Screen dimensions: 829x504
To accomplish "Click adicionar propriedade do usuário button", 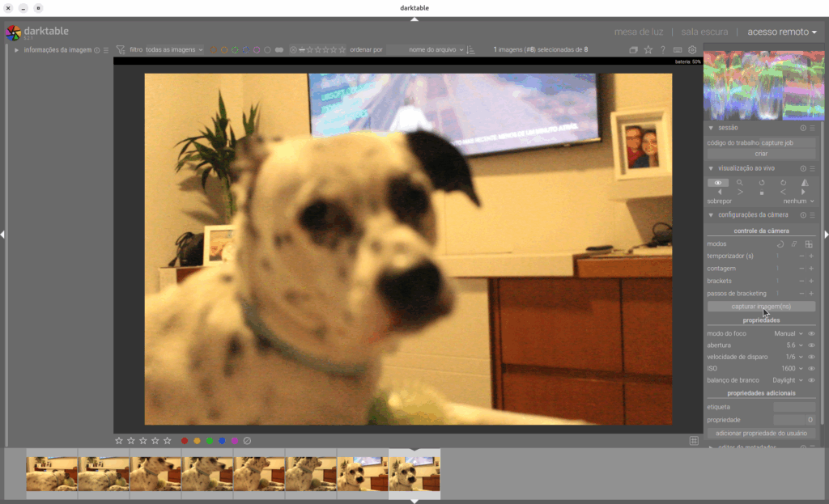I will 761,433.
